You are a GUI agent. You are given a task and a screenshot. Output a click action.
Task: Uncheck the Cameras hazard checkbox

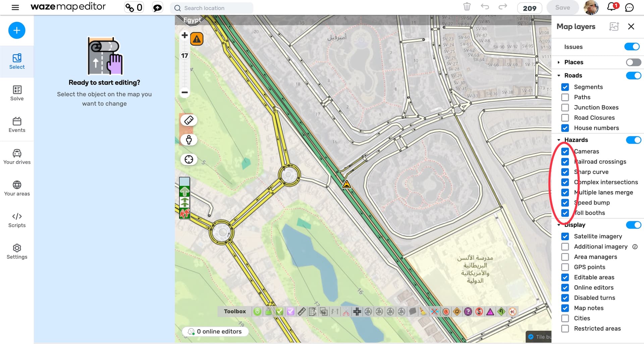(565, 151)
